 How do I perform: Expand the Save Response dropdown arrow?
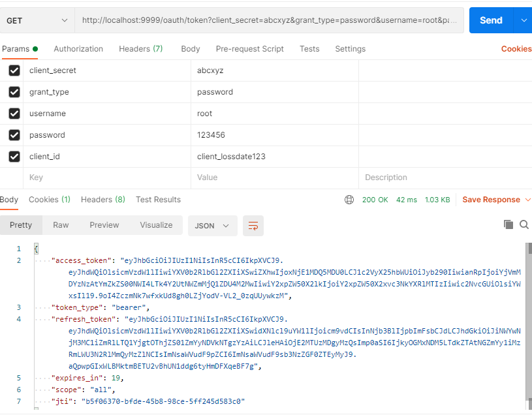527,200
